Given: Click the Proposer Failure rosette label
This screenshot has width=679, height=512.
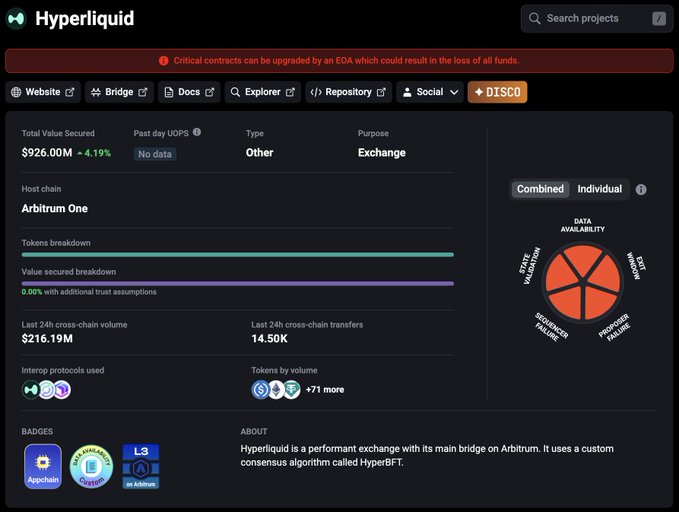Looking at the screenshot, I should (x=614, y=328).
